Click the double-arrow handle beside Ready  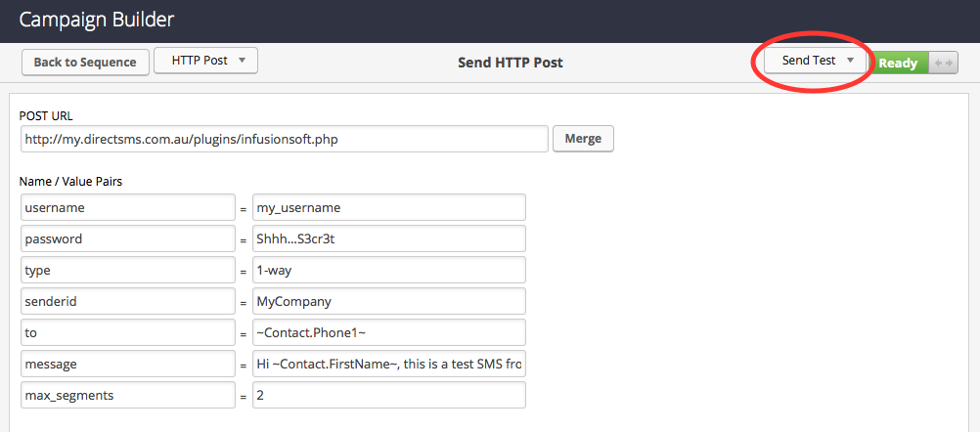pyautogui.click(x=944, y=64)
